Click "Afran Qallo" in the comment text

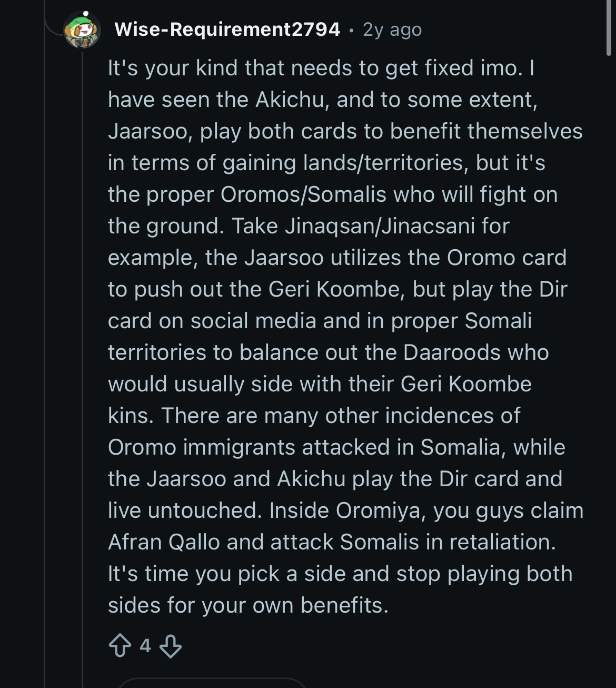164,542
